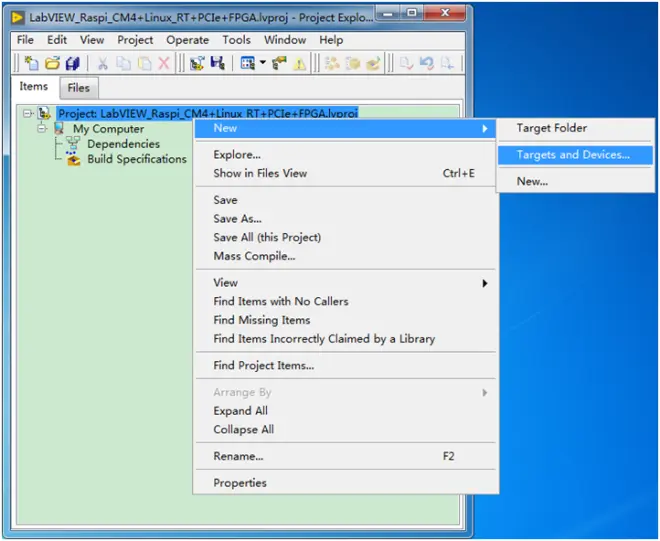
Task: Choose Find Project Items...
Action: [345, 365]
